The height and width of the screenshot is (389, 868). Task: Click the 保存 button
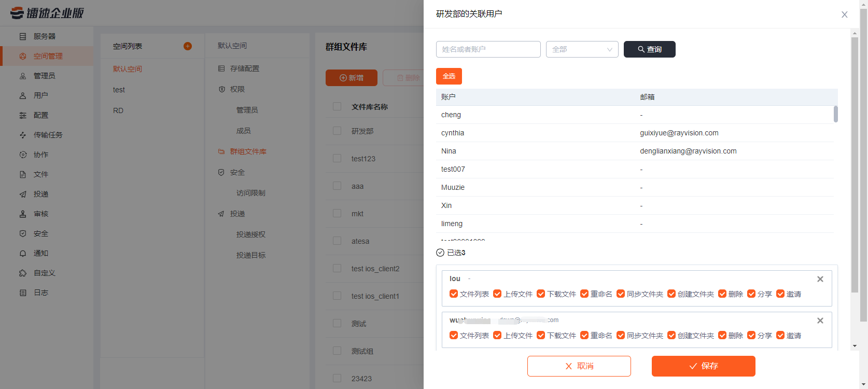(704, 366)
